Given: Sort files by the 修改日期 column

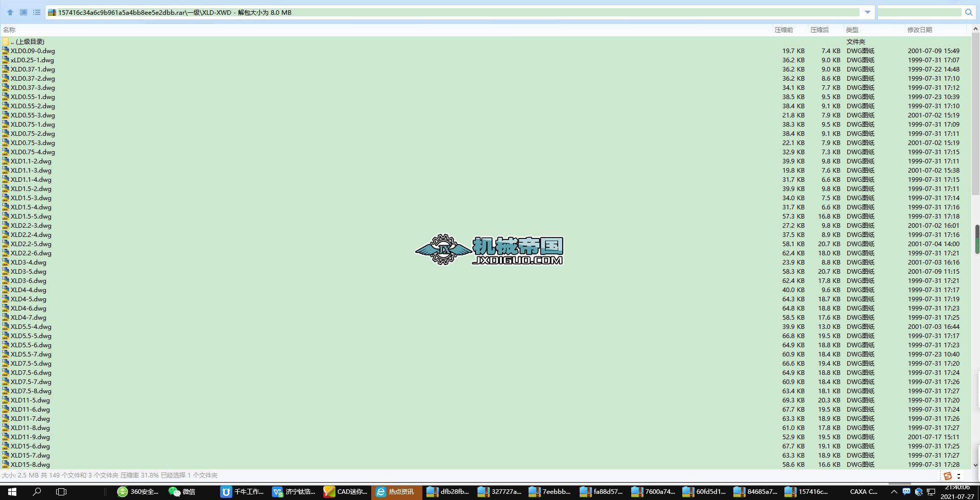Looking at the screenshot, I should pos(919,30).
